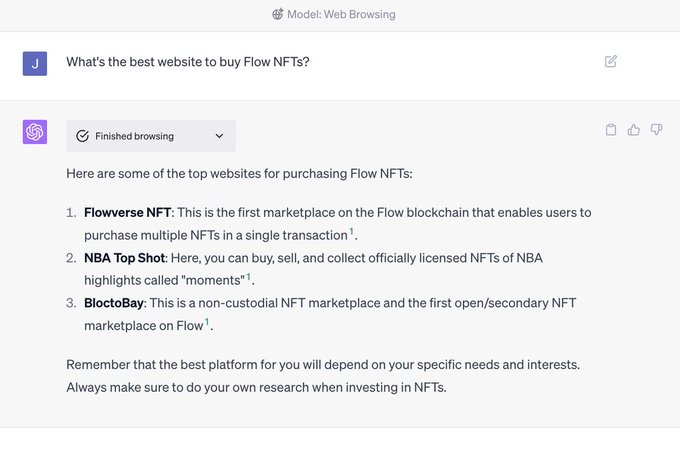
Task: Give the response a thumbs down
Action: [x=657, y=130]
